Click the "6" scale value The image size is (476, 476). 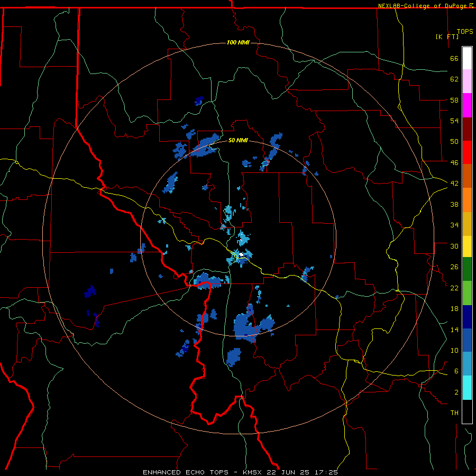point(456,371)
